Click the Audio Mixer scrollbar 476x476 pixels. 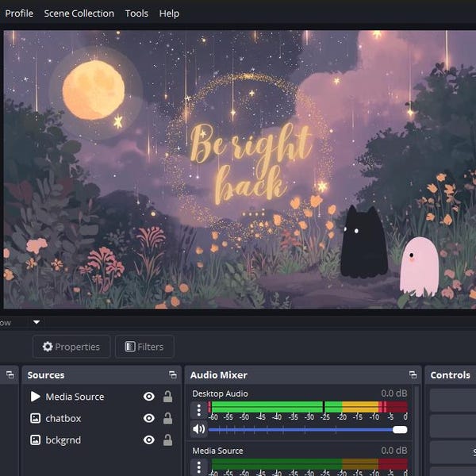pyautogui.click(x=416, y=431)
